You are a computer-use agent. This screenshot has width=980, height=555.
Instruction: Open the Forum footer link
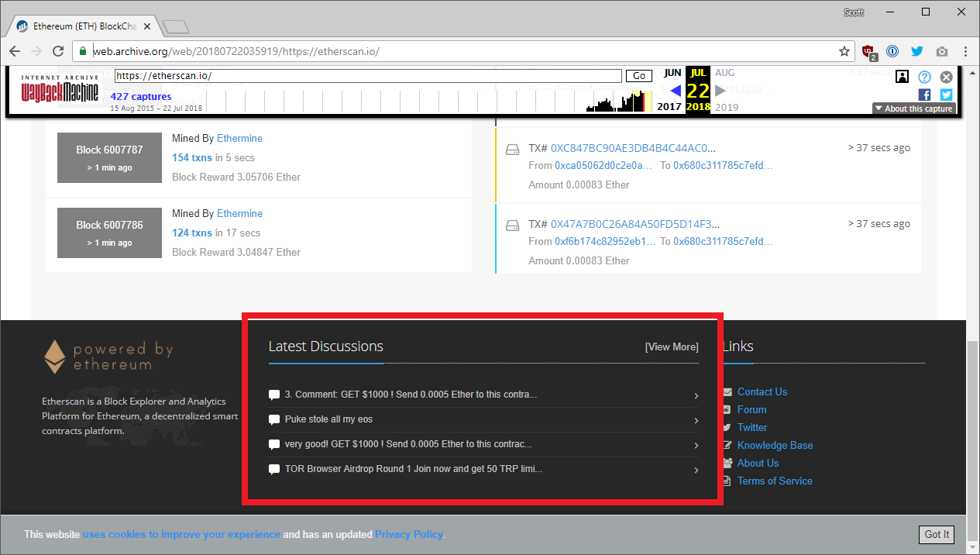[752, 410]
